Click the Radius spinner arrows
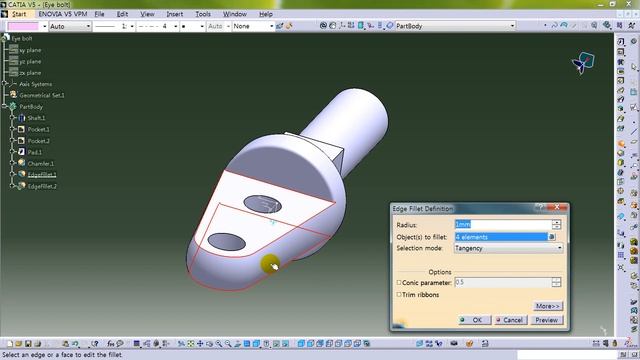The height and width of the screenshot is (360, 640). (556, 224)
